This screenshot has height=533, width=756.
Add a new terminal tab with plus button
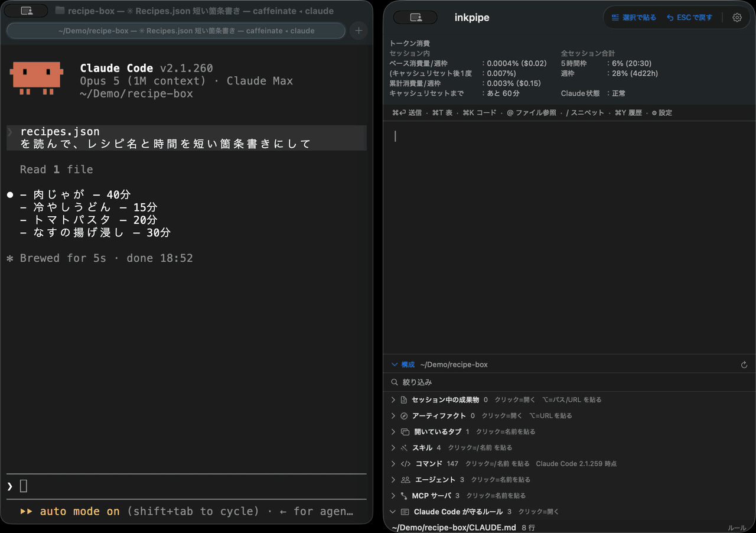point(359,31)
